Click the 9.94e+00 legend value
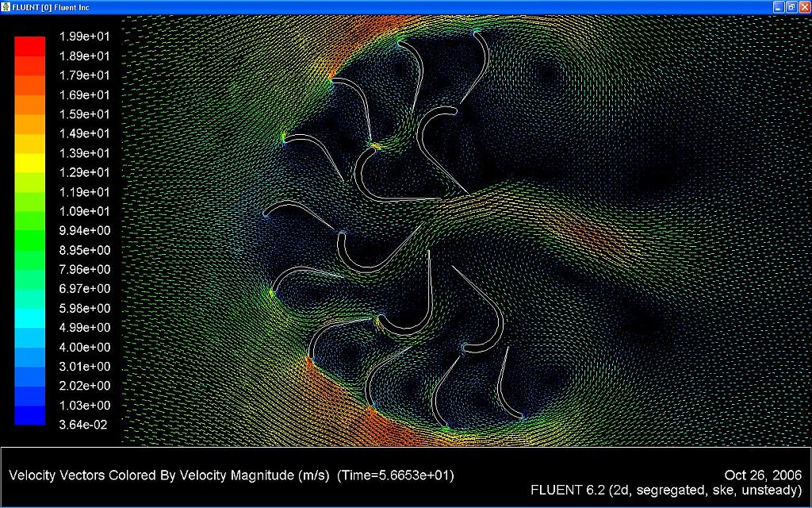The width and height of the screenshot is (812, 508). (x=84, y=231)
